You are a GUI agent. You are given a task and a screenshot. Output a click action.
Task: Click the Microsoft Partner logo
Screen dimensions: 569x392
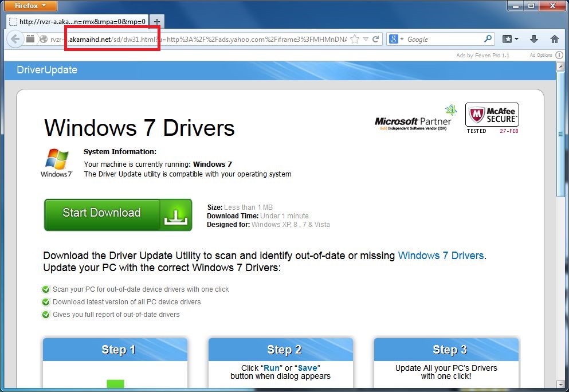click(415, 118)
